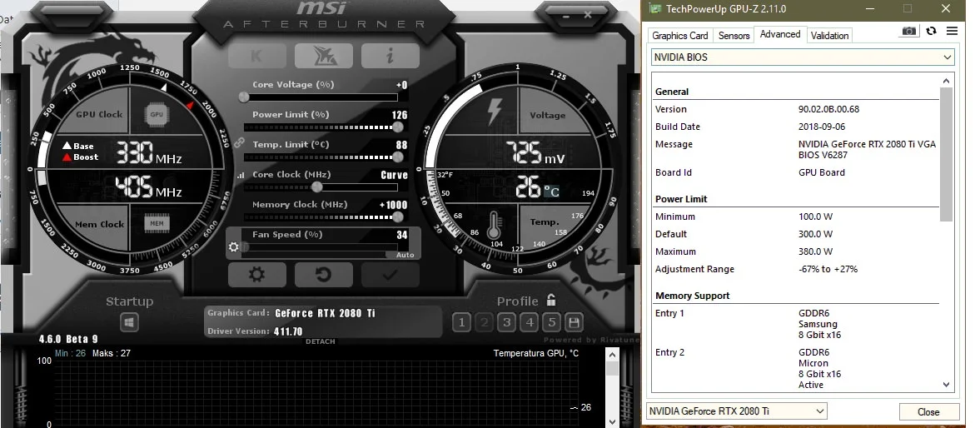Screen dimensions: 980x428
Task: Open the voltage-frequency curve editor icon
Action: [x=240, y=177]
